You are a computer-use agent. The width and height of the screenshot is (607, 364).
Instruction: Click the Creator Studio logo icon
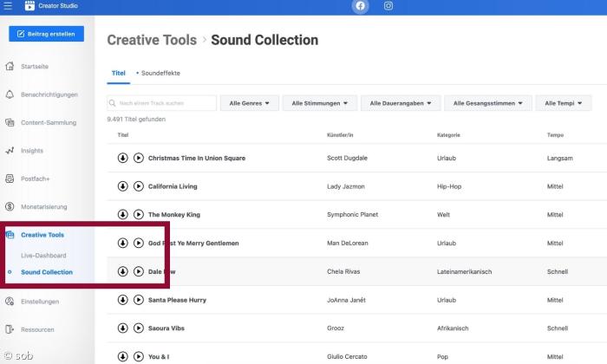(x=29, y=5)
